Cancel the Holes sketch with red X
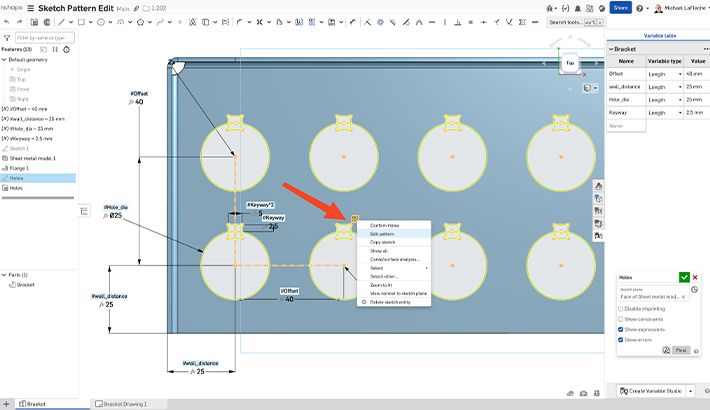 695,277
